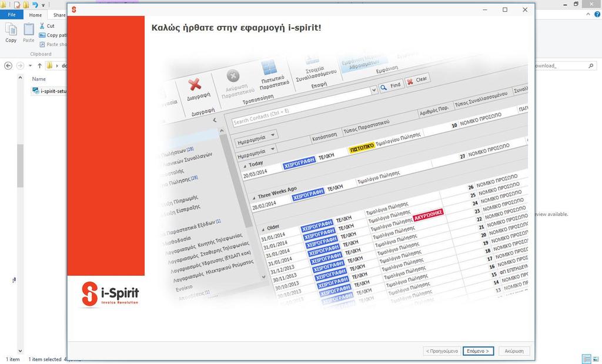The width and height of the screenshot is (602, 364).
Task: Switch to the Home tab in File Explorer
Action: [35, 15]
